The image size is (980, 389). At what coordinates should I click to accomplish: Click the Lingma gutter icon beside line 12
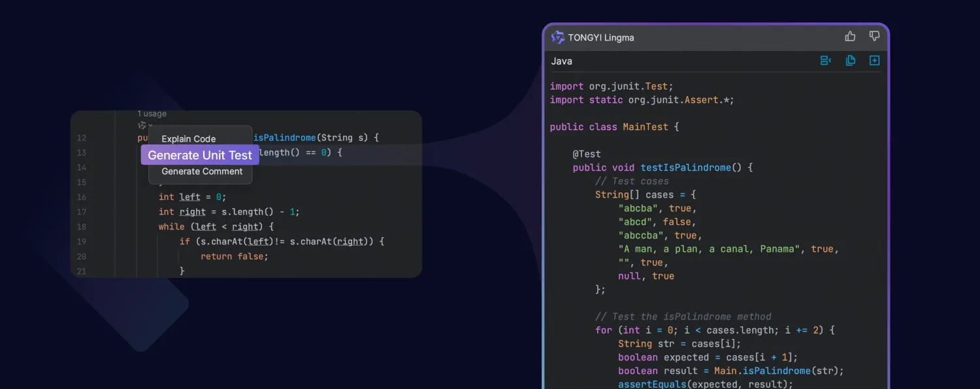point(142,125)
